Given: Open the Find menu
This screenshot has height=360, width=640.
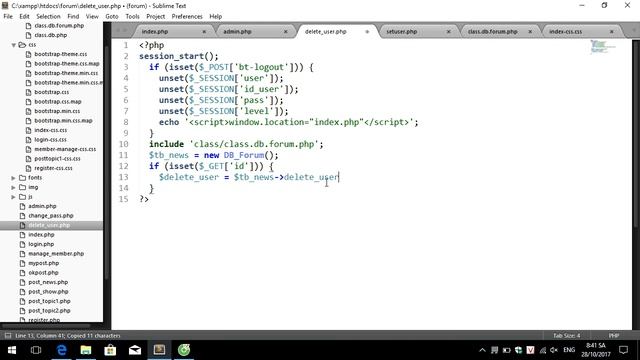Looking at the screenshot, I should point(73,16).
